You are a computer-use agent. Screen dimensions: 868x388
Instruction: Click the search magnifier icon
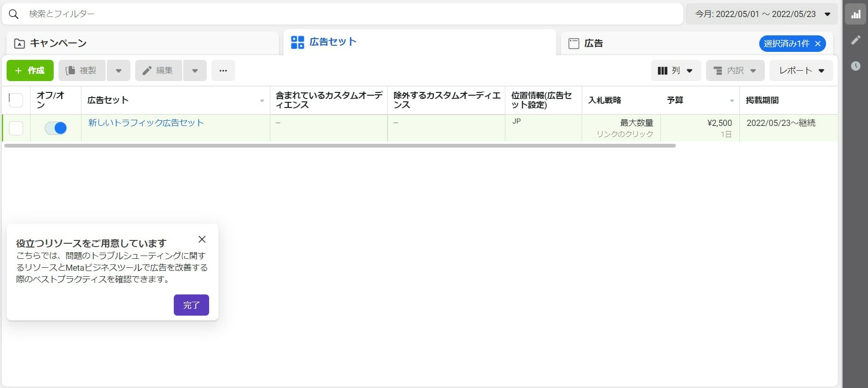[14, 14]
